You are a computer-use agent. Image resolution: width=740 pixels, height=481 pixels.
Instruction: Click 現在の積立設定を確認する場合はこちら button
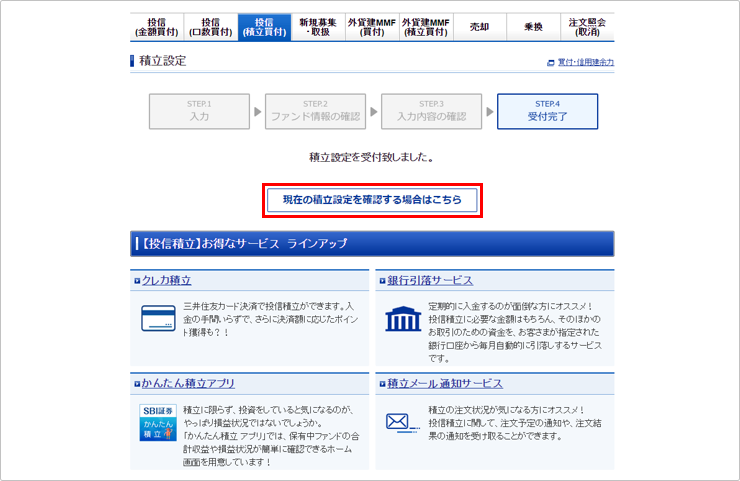pos(372,200)
